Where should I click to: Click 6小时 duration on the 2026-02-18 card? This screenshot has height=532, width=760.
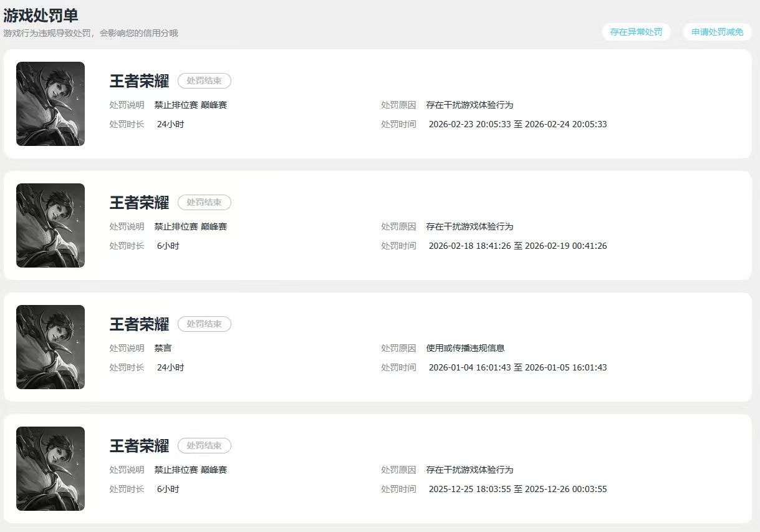click(x=168, y=246)
